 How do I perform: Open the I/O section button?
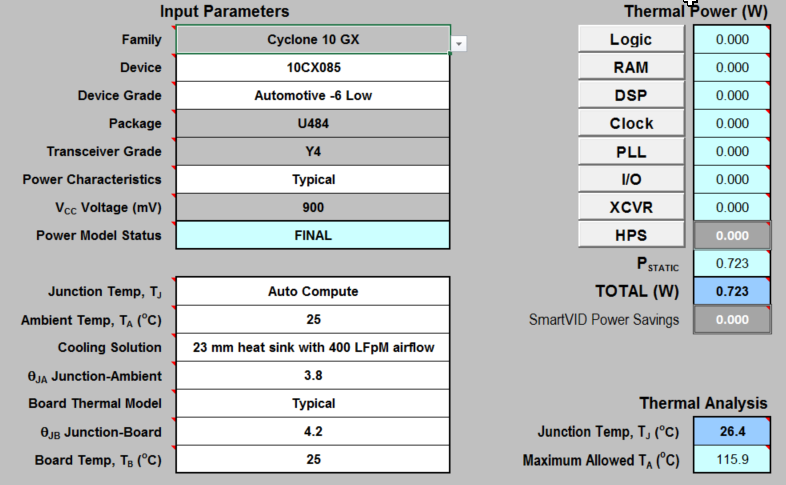[x=631, y=179]
